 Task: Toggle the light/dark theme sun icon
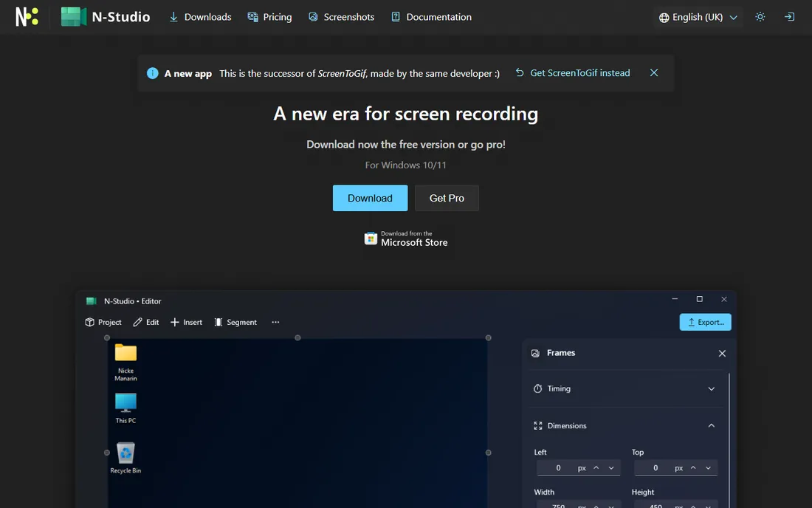pos(760,17)
